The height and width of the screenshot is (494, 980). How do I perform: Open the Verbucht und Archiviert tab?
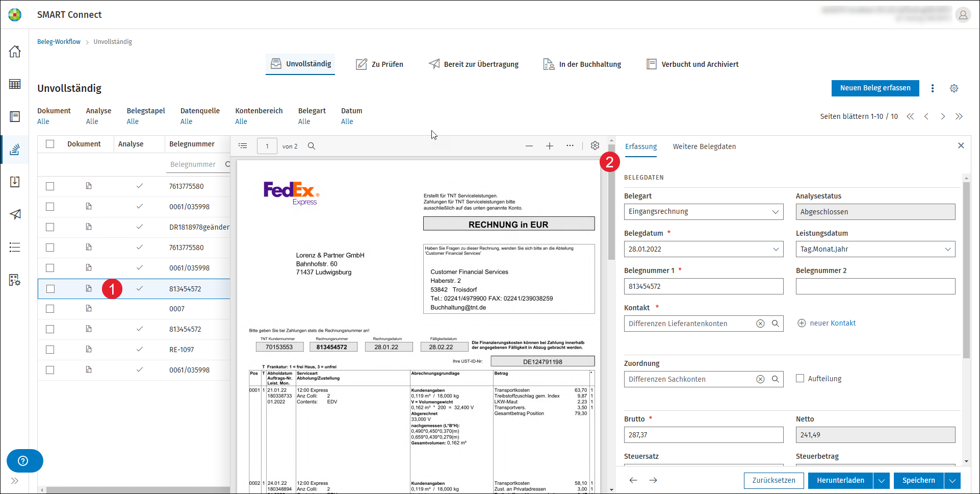pos(692,64)
